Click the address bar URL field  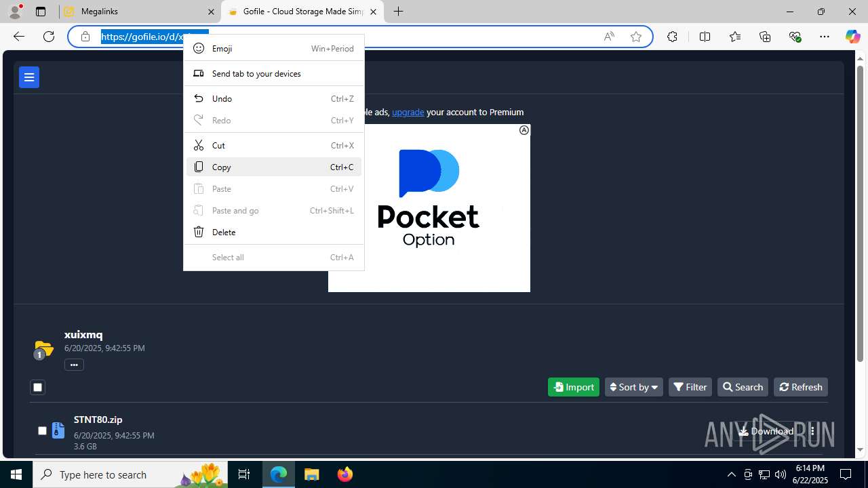pyautogui.click(x=359, y=37)
